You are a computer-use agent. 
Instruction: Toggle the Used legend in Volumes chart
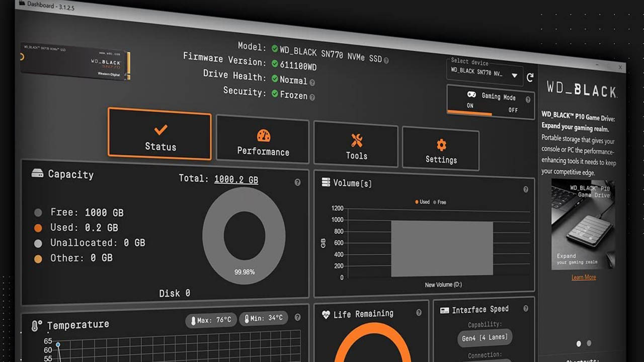point(423,202)
